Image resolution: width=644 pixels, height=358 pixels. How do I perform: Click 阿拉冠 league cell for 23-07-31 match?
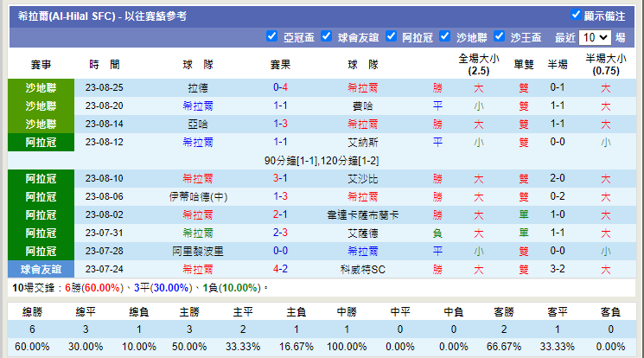[41, 233]
